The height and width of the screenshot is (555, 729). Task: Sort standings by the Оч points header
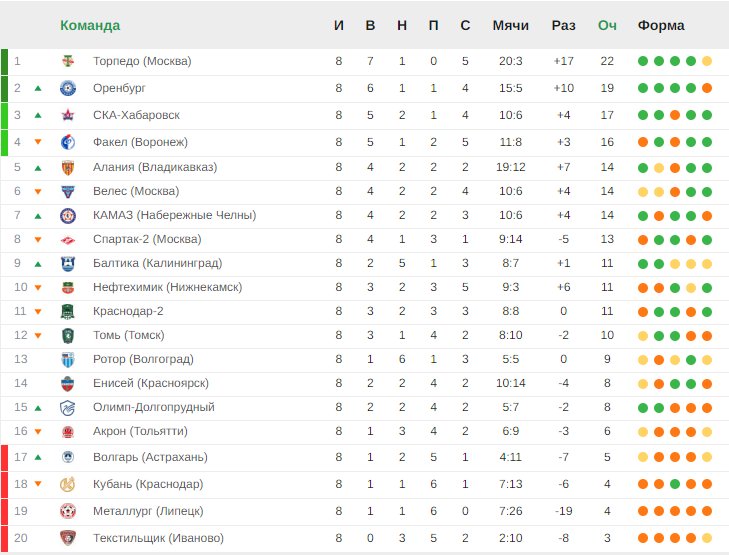[x=607, y=25]
